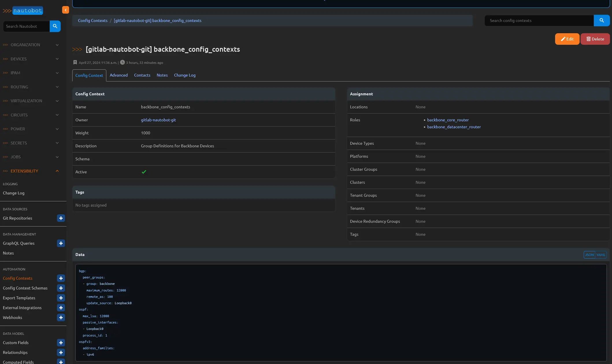This screenshot has height=364, width=612.
Task: Add a new Git Repository plus icon
Action: click(61, 218)
